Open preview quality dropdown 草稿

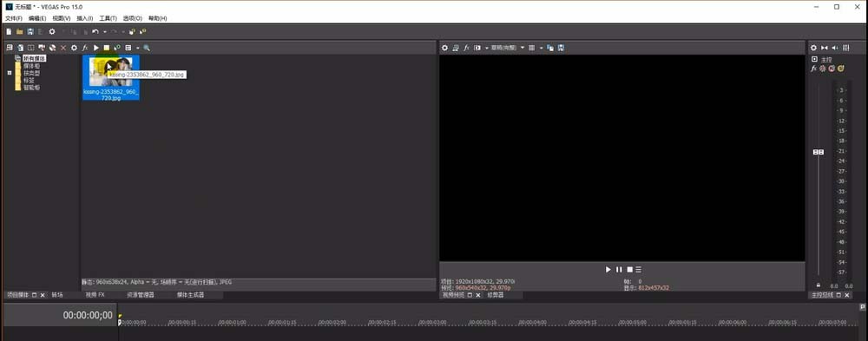508,49
